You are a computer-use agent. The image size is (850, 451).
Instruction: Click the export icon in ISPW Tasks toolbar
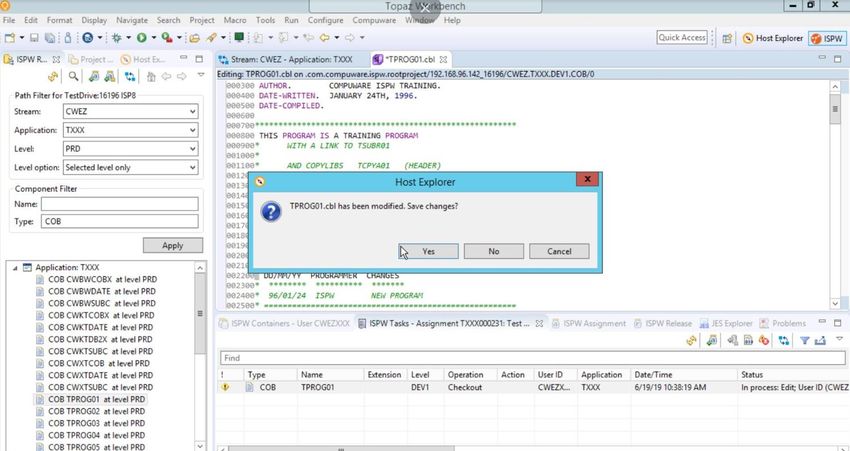click(820, 340)
